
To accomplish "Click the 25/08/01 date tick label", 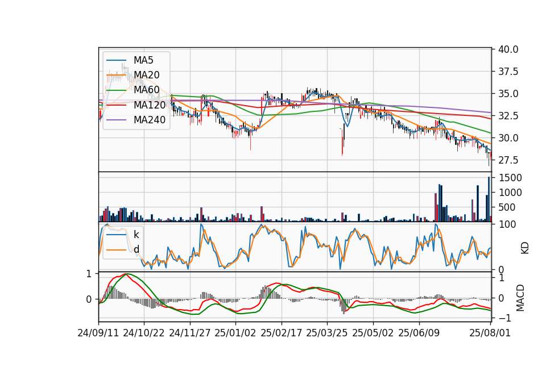I will (490, 333).
